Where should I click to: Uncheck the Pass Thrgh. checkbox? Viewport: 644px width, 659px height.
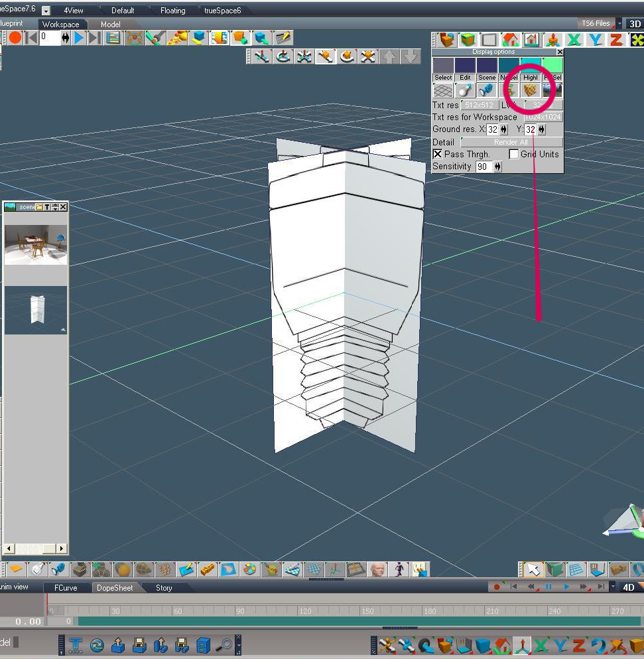tap(437, 154)
